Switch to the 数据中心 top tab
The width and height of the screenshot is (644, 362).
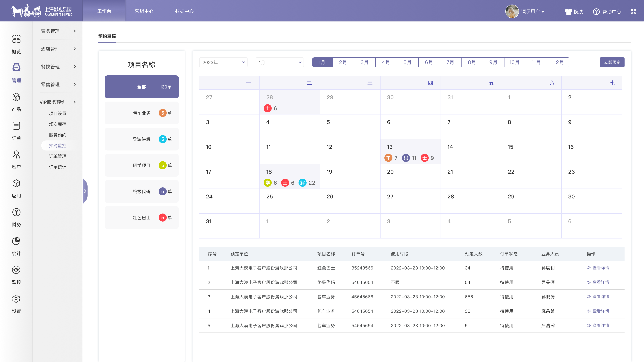(x=184, y=11)
